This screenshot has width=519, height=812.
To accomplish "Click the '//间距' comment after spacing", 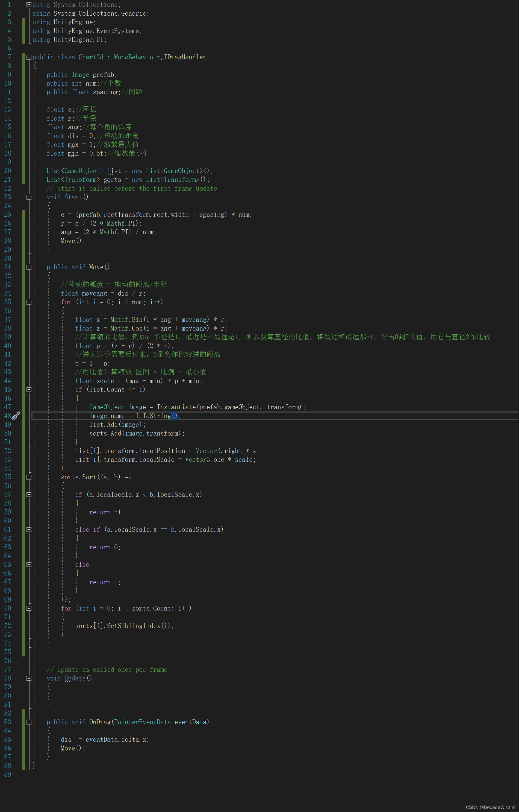I will [132, 92].
